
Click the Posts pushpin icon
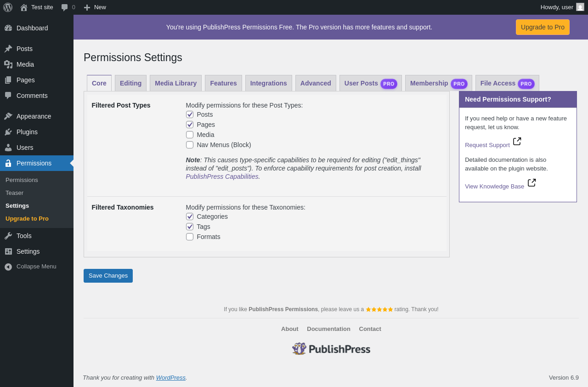point(8,49)
